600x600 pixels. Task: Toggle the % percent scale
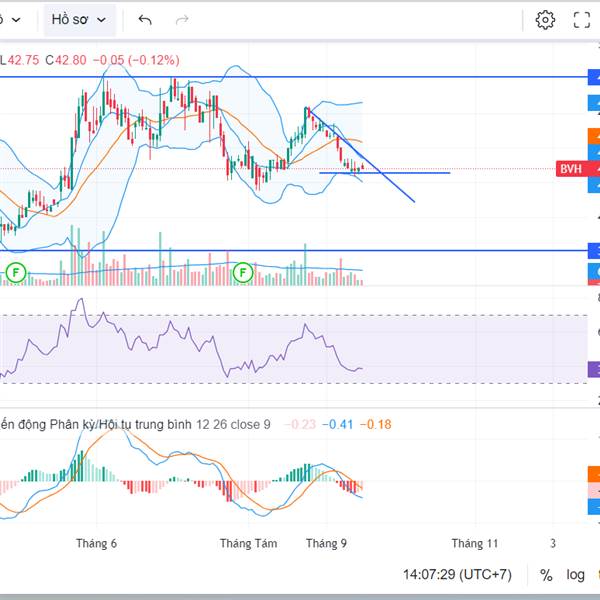546,575
